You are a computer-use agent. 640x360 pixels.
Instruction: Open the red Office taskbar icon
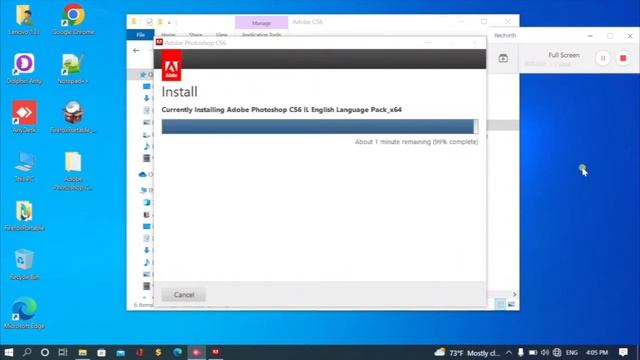[139, 352]
